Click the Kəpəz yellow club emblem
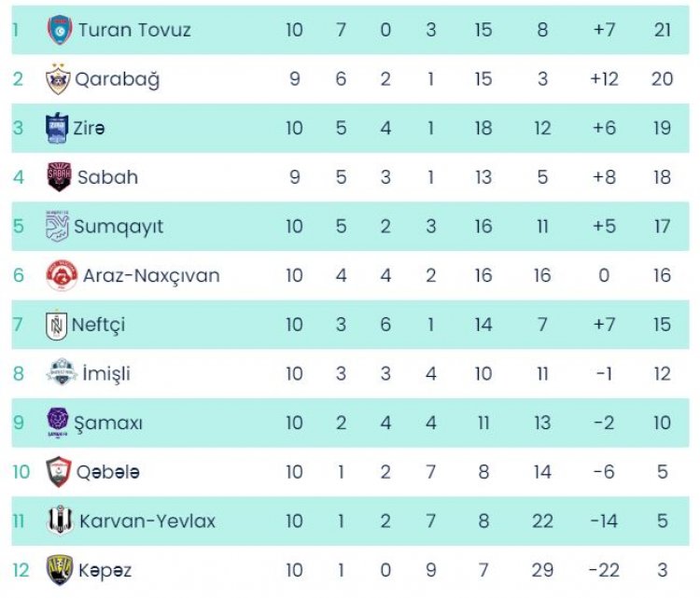This screenshot has height=598, width=700. coord(59,570)
